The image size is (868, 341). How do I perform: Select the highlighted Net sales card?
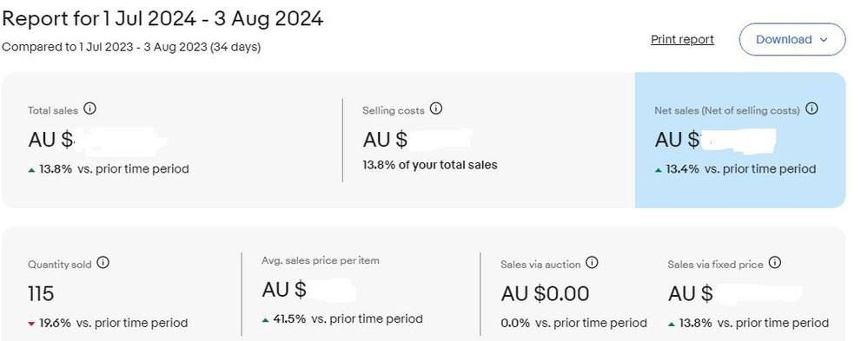(x=740, y=140)
